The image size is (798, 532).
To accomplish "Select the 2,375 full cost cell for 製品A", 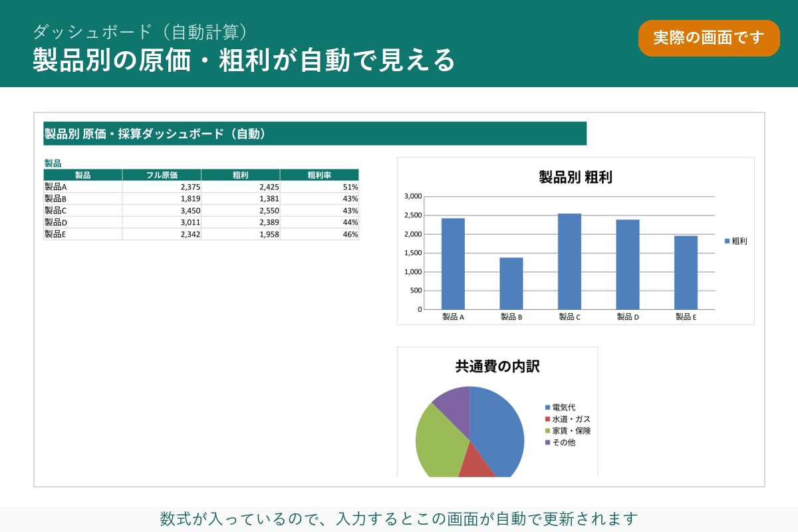I will [162, 187].
